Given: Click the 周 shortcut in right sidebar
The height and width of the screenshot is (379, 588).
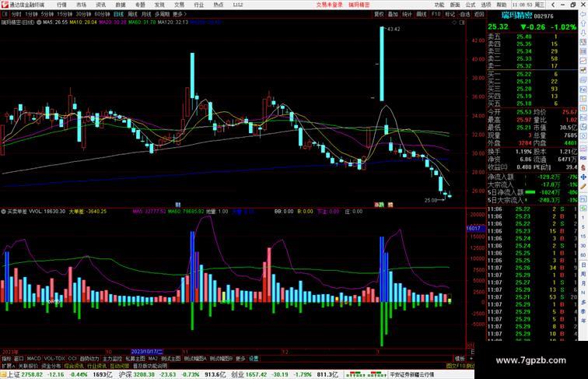Looking at the screenshot, I should click(583, 274).
